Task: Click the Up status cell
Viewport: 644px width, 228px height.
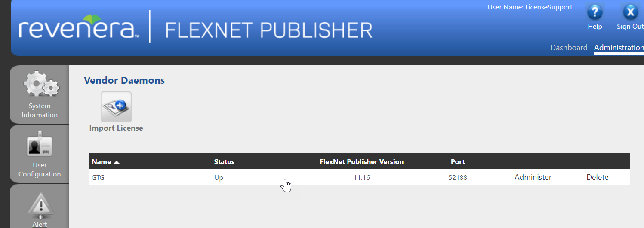Action: (219, 177)
